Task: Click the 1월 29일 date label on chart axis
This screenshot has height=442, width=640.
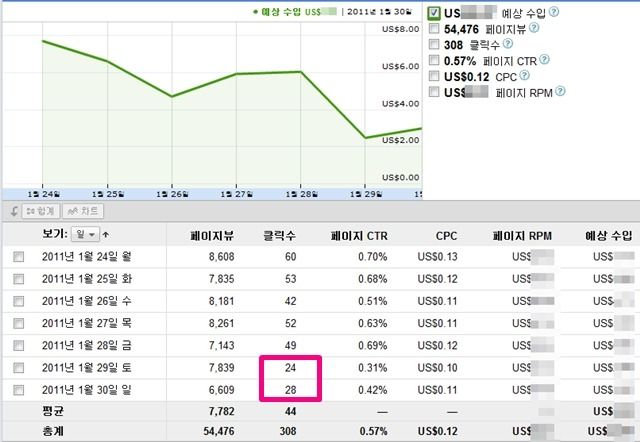Action: click(366, 194)
